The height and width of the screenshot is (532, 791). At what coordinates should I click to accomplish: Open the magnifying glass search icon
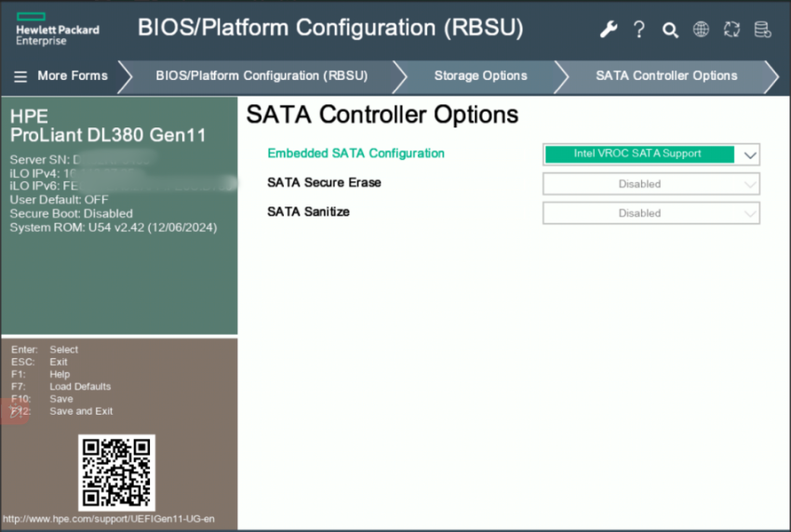670,30
